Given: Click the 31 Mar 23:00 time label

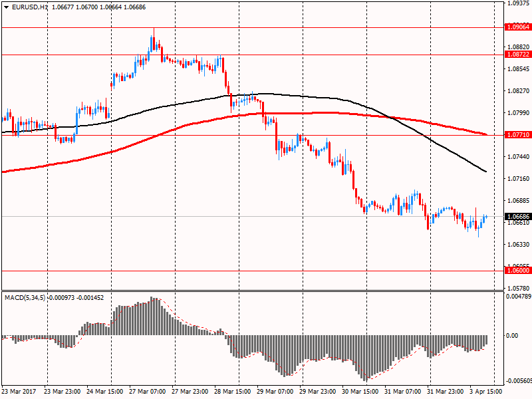Looking at the screenshot, I should pyautogui.click(x=445, y=392).
